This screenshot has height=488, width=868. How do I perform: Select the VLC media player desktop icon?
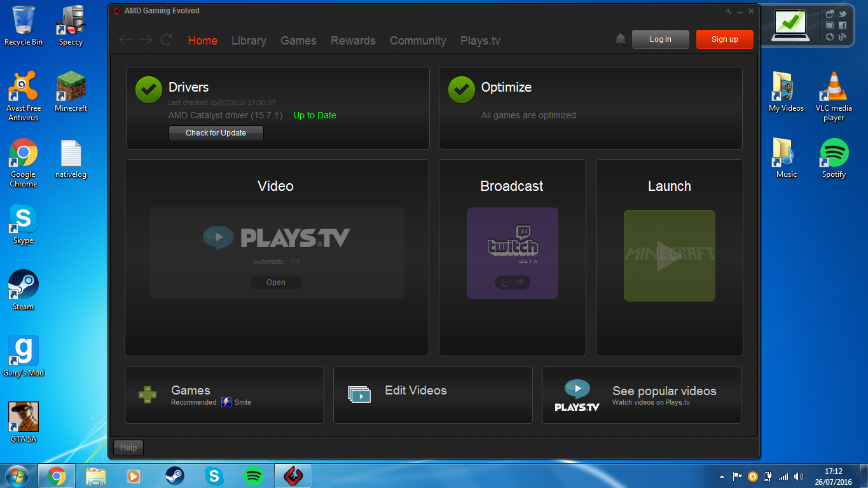(x=834, y=96)
